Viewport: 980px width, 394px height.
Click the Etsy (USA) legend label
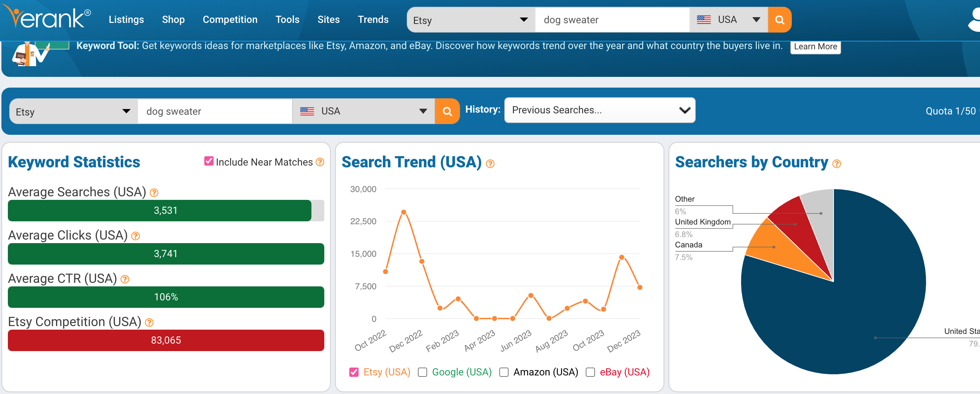pyautogui.click(x=386, y=372)
